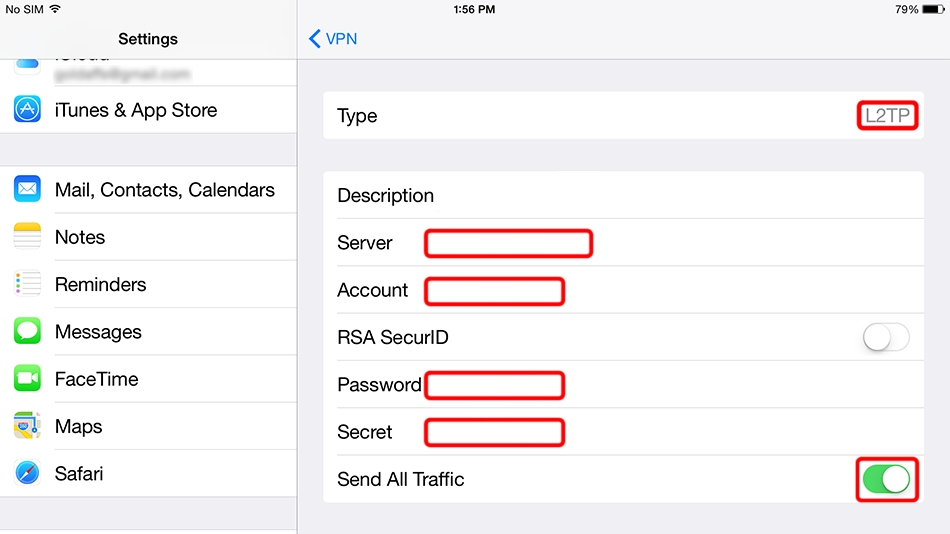
Task: Click the Account input field
Action: point(494,291)
